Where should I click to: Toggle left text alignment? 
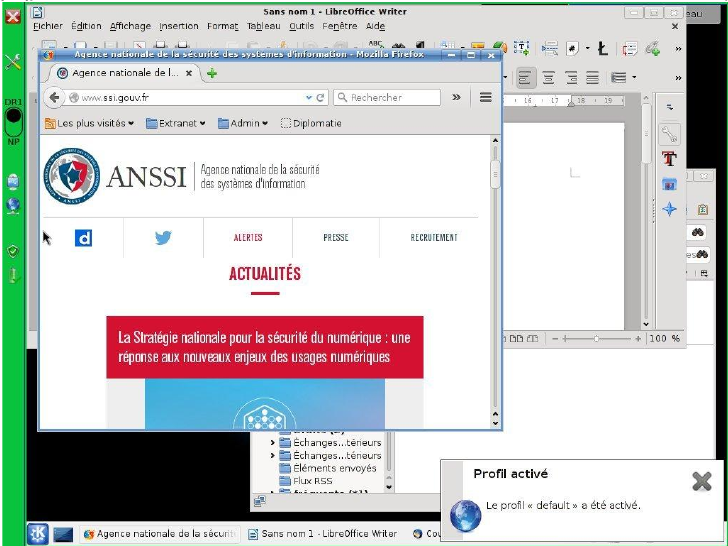click(527, 77)
